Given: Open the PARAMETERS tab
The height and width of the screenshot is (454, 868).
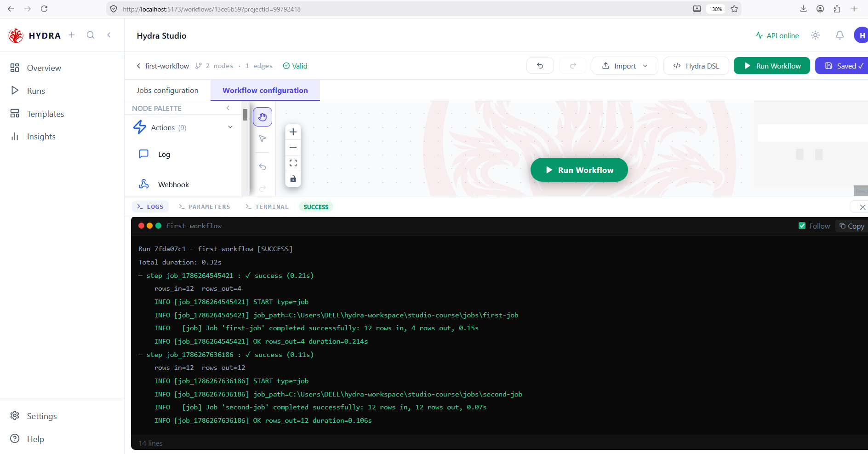Looking at the screenshot, I should click(x=205, y=207).
